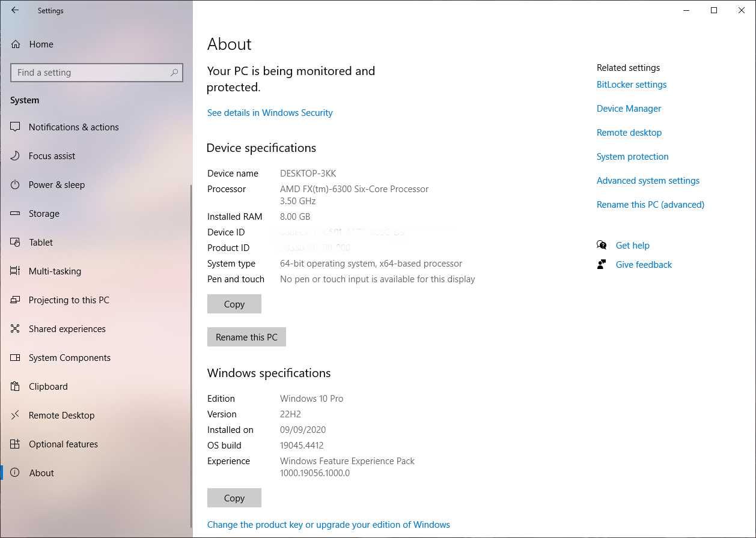Screen dimensions: 756x538
Task: Click the Remote Desktop icon
Action: 16,415
